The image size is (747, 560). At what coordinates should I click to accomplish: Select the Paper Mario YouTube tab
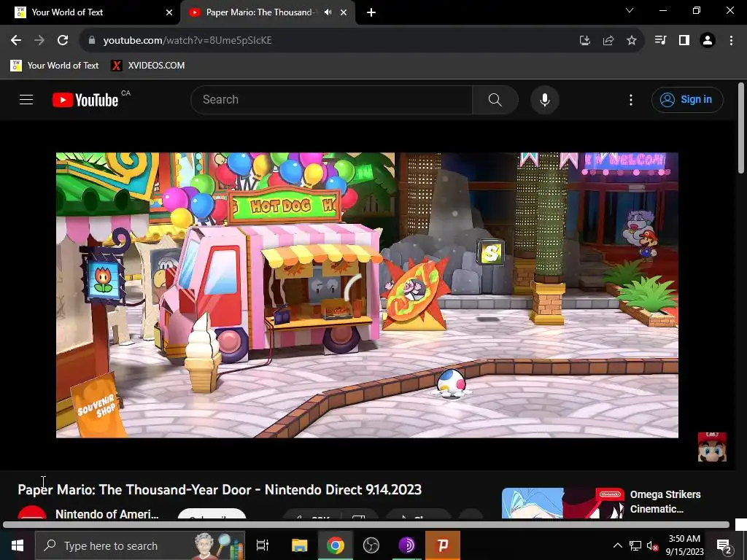click(260, 12)
